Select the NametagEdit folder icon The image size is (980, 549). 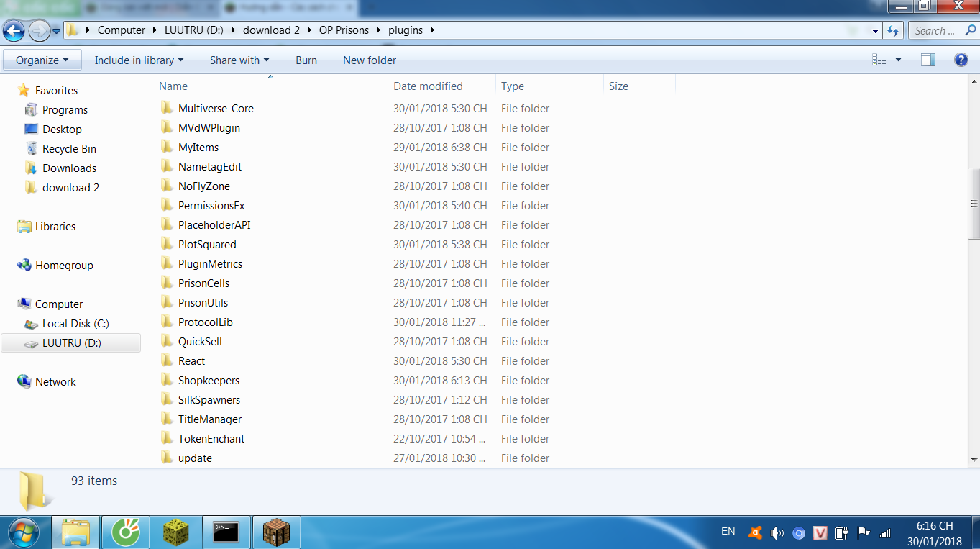click(167, 166)
